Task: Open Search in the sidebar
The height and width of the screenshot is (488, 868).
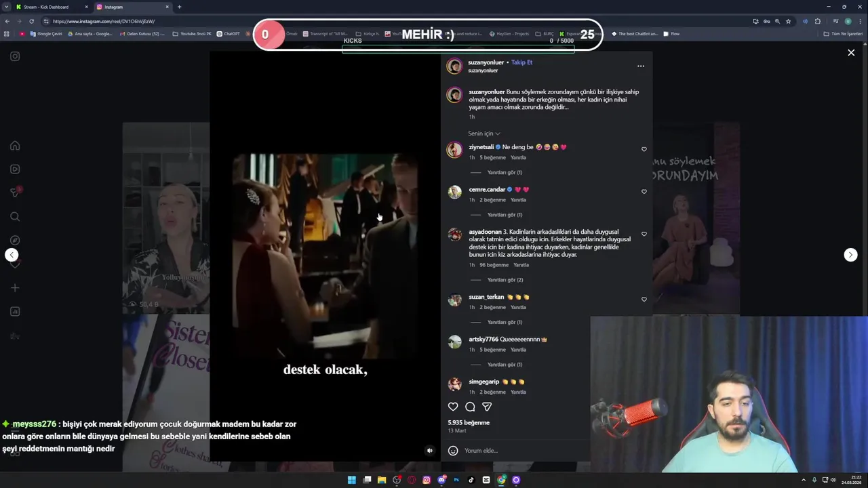Action: [15, 216]
